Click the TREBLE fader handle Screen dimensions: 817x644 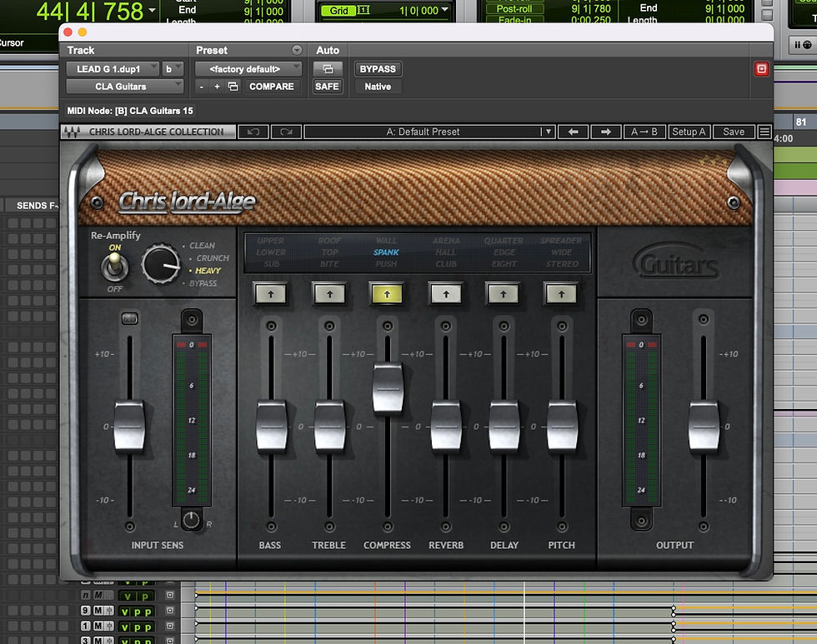(x=329, y=426)
